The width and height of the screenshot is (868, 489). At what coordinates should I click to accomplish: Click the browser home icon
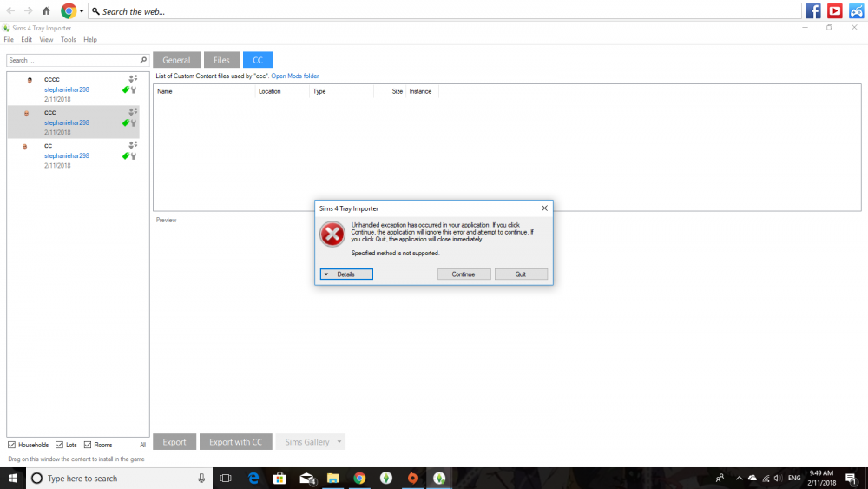(47, 10)
